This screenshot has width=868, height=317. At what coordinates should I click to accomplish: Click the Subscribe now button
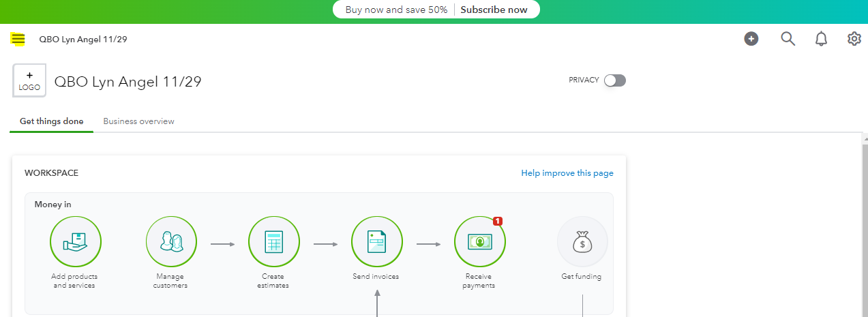(x=494, y=10)
